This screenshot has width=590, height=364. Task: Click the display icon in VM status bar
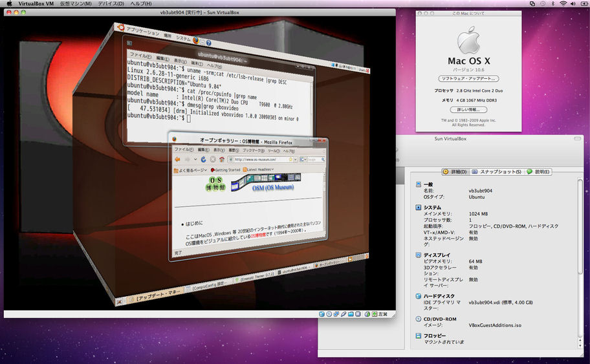tap(358, 314)
